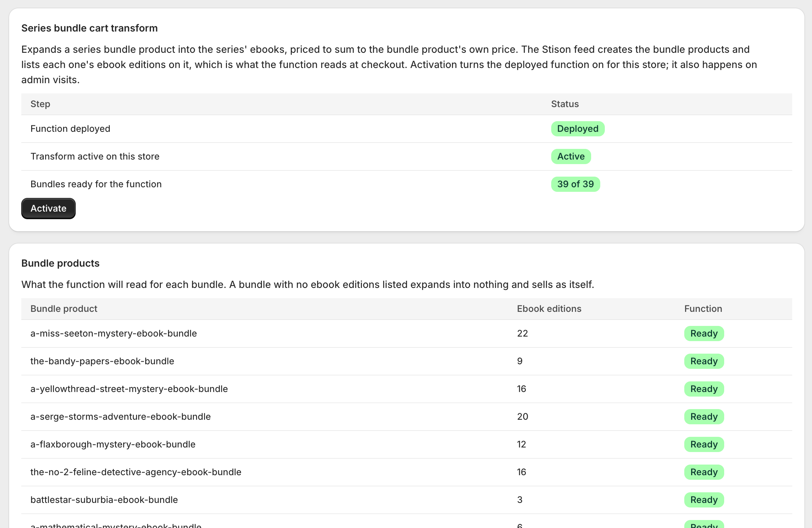Click edition count 12 for flaxborough bundle

(x=522, y=444)
